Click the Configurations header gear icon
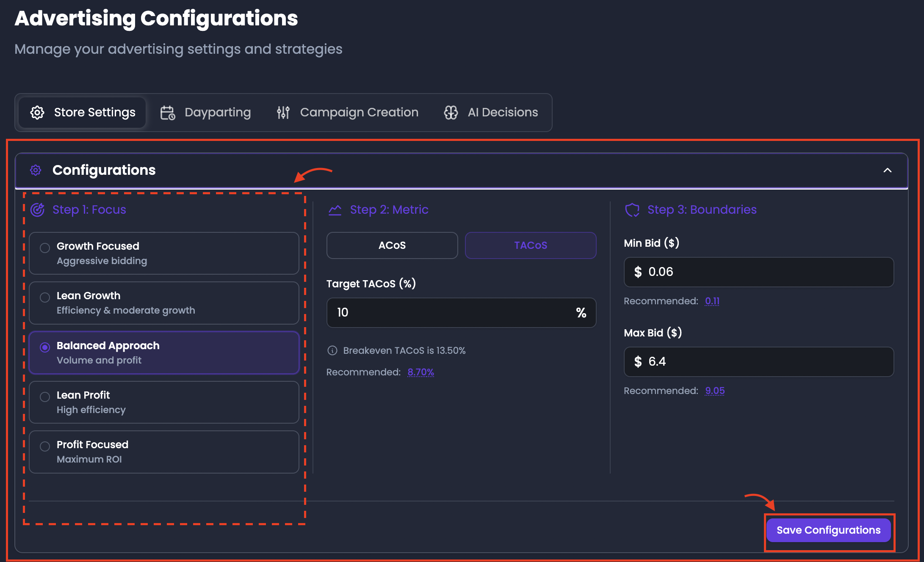The image size is (924, 562). point(36,170)
